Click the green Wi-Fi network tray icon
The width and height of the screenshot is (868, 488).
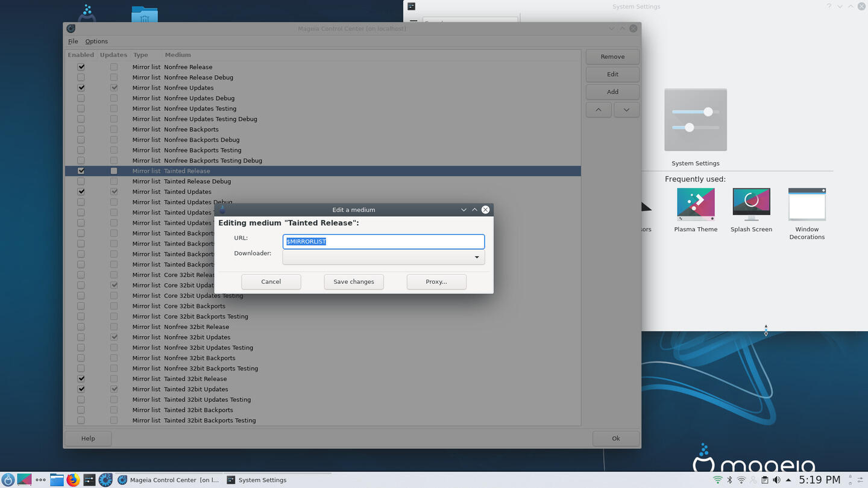point(717,480)
